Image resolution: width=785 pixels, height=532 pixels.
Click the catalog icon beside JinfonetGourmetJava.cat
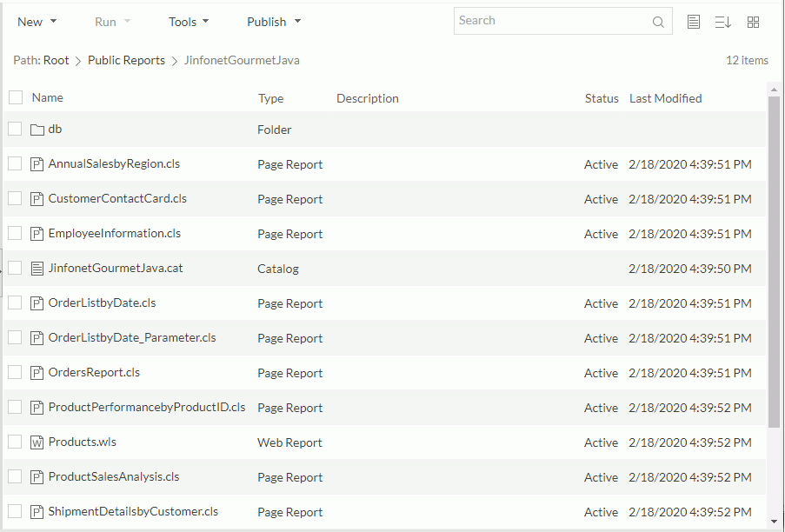37,268
